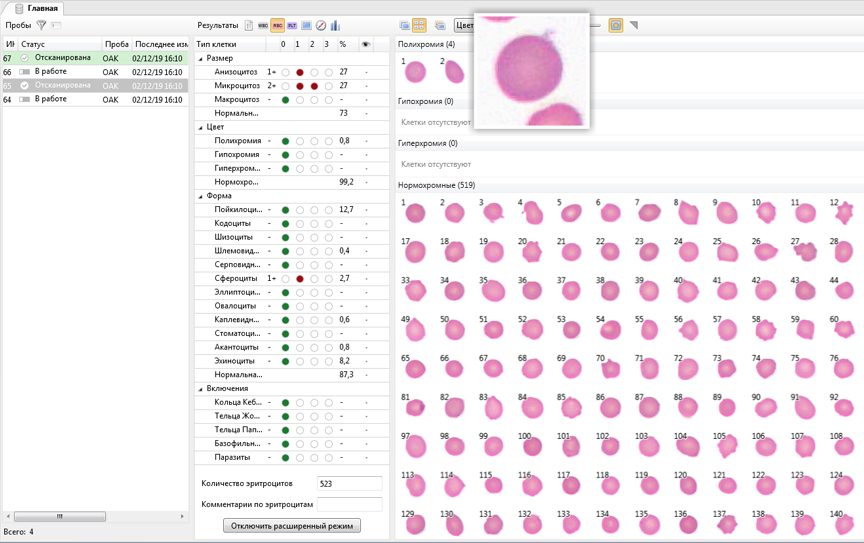Switch to the PLT results view

[x=292, y=25]
